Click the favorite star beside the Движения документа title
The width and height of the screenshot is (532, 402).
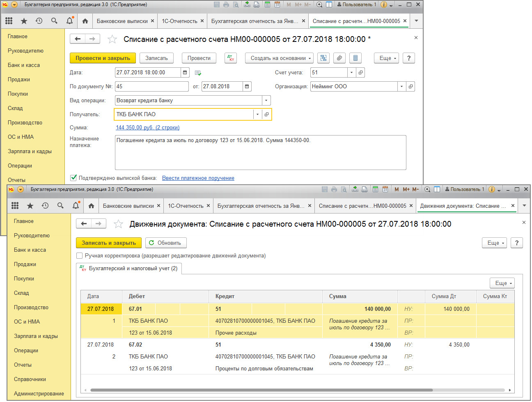pos(118,224)
